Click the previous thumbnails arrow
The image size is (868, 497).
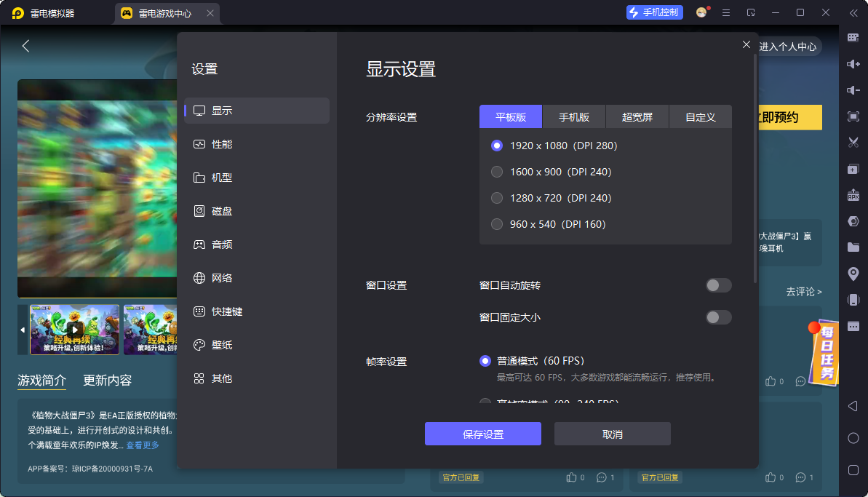[23, 330]
